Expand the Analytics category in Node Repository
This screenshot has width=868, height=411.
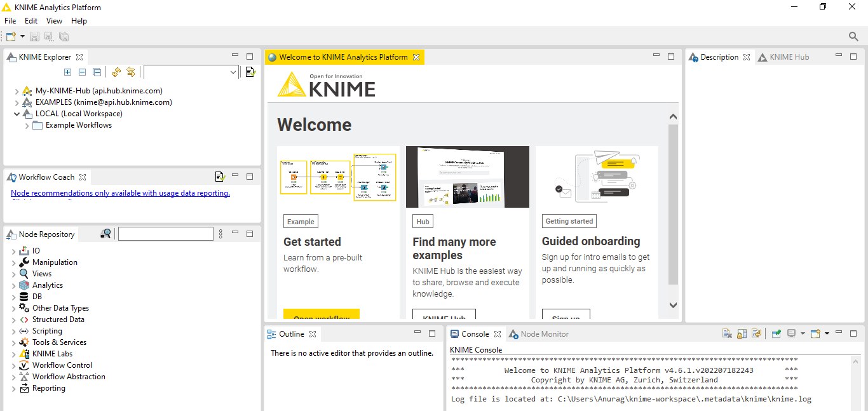click(x=14, y=286)
